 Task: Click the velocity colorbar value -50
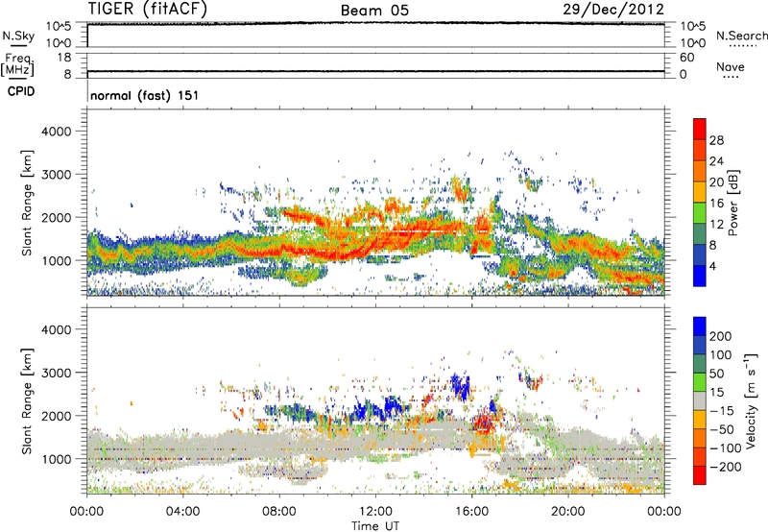pyautogui.click(x=722, y=429)
